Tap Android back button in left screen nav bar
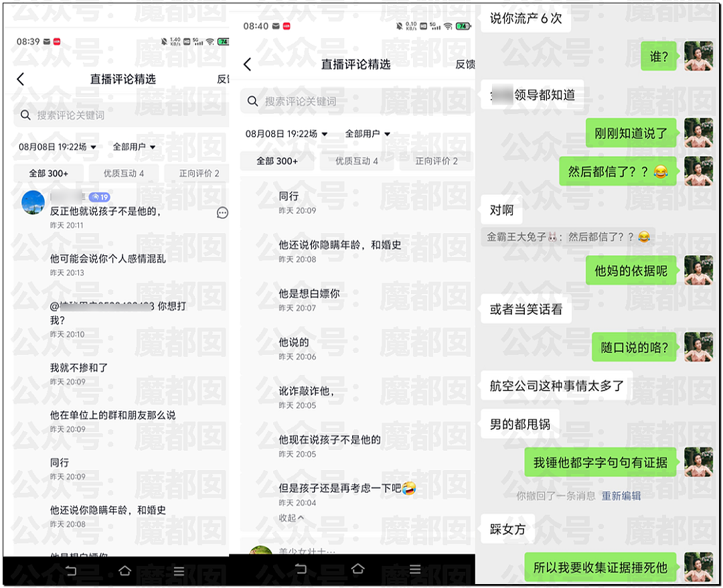Image resolution: width=723 pixels, height=588 pixels. [x=71, y=571]
